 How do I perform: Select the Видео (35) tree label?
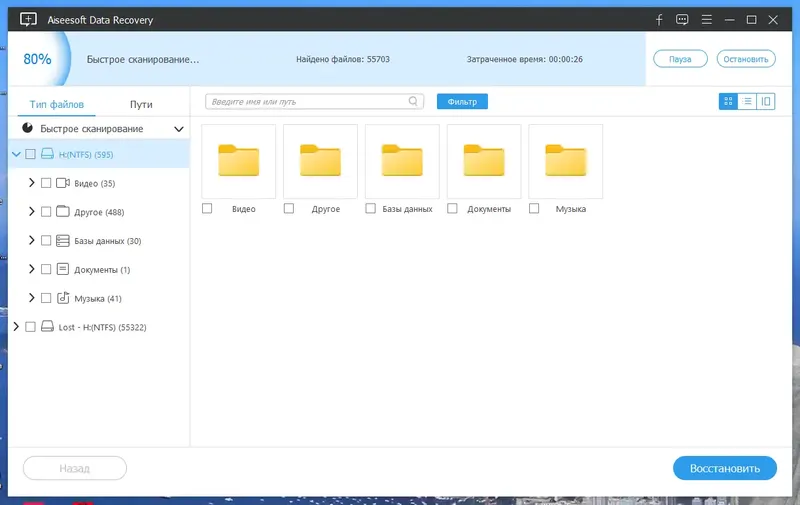pos(95,184)
